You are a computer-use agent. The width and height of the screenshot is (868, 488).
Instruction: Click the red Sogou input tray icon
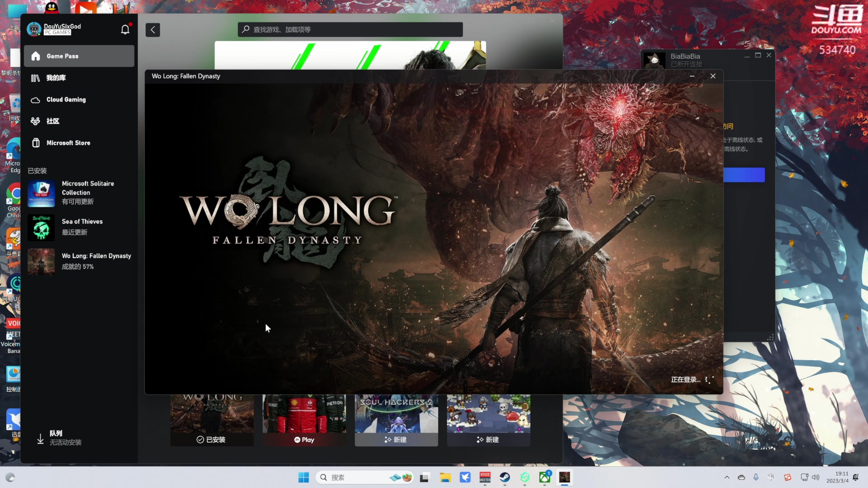pyautogui.click(x=788, y=477)
